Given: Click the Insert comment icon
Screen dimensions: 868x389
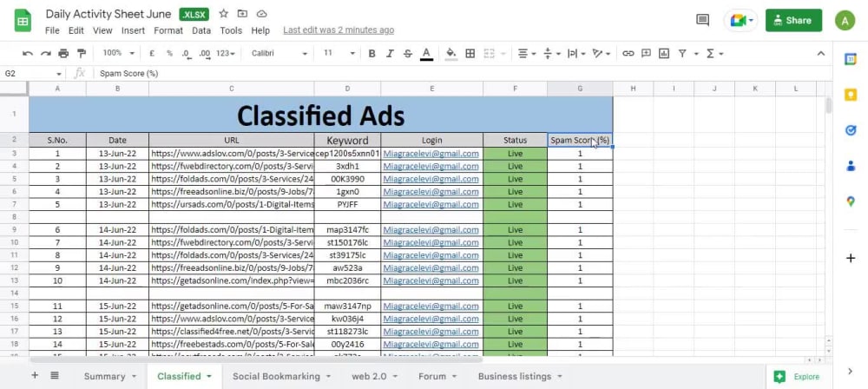Looking at the screenshot, I should [x=646, y=54].
